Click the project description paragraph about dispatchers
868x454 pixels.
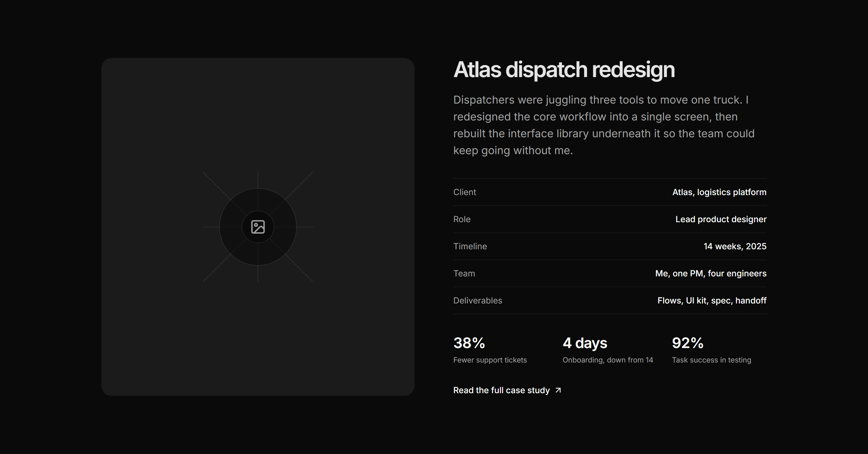(604, 125)
